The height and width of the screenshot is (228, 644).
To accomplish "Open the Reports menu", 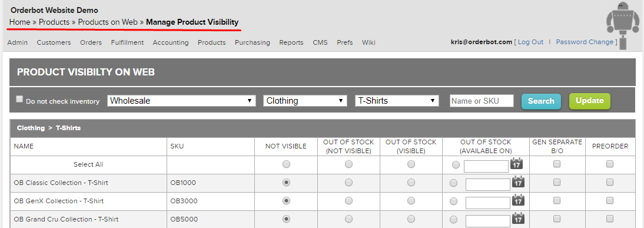I will [291, 42].
